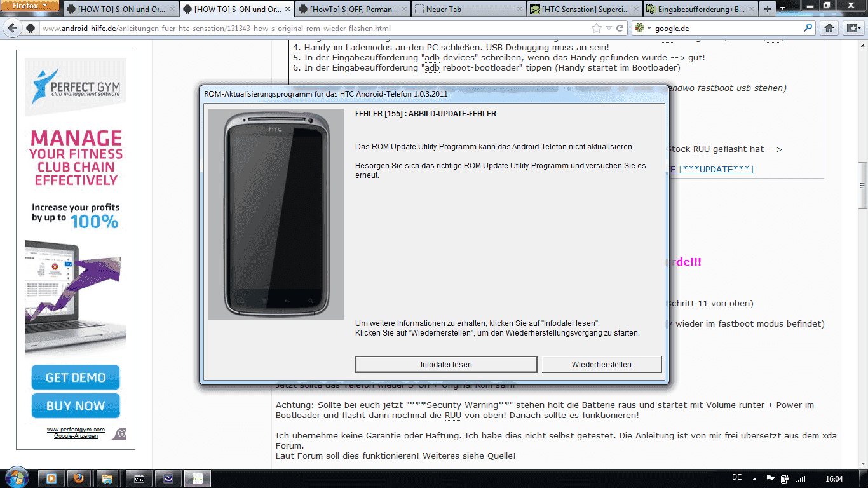Go back one page in Firefox
The width and height of the screenshot is (868, 488).
pyautogui.click(x=12, y=28)
